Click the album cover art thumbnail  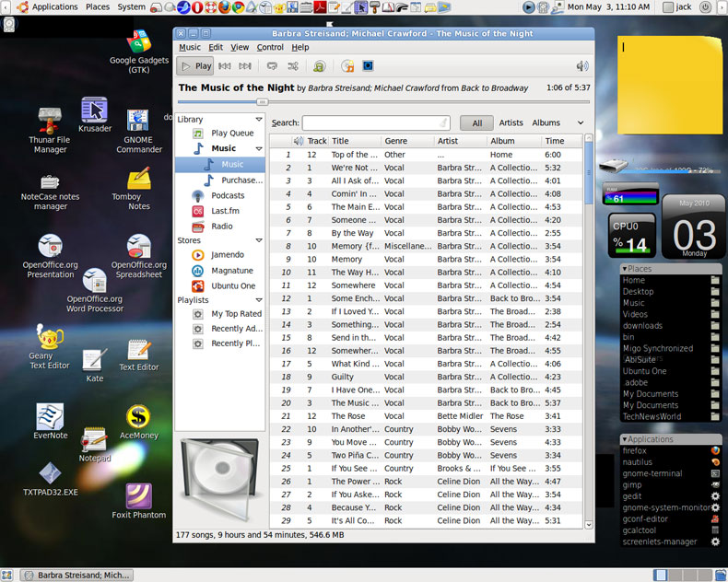click(219, 478)
